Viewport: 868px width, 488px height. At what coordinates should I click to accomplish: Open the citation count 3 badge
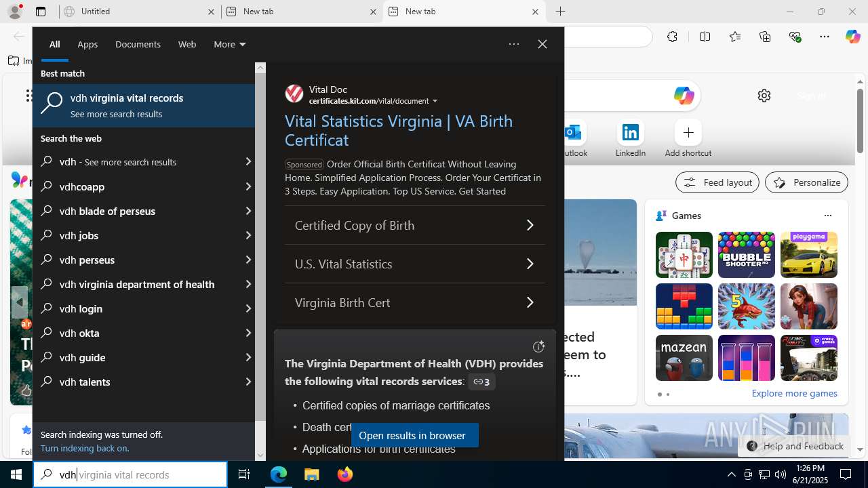tap(481, 382)
